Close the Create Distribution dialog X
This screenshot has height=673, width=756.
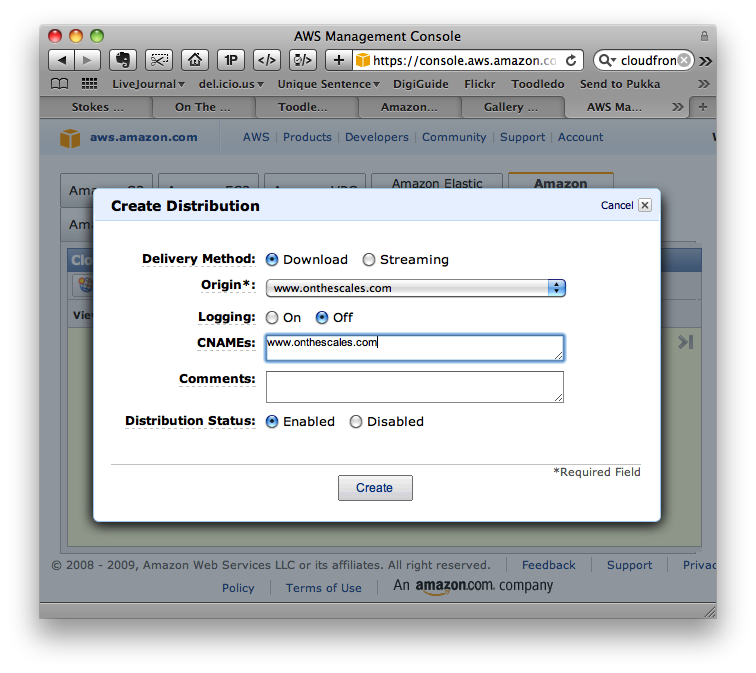pos(645,205)
